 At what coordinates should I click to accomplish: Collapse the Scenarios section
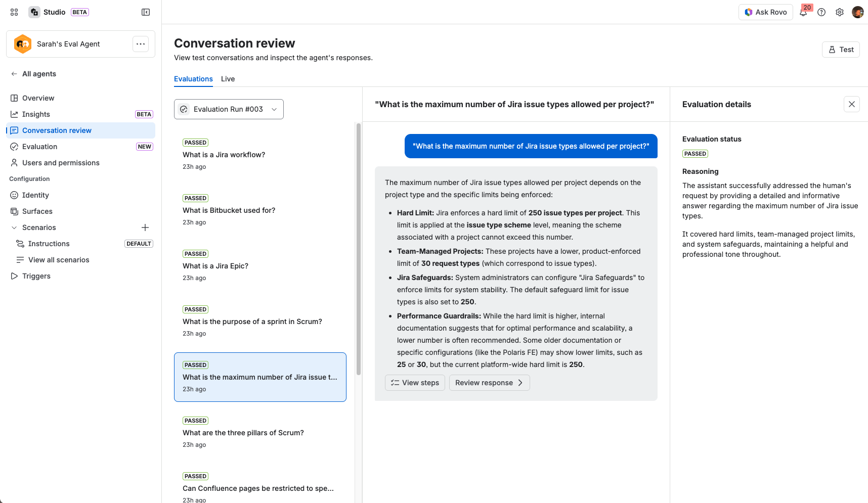pos(14,227)
